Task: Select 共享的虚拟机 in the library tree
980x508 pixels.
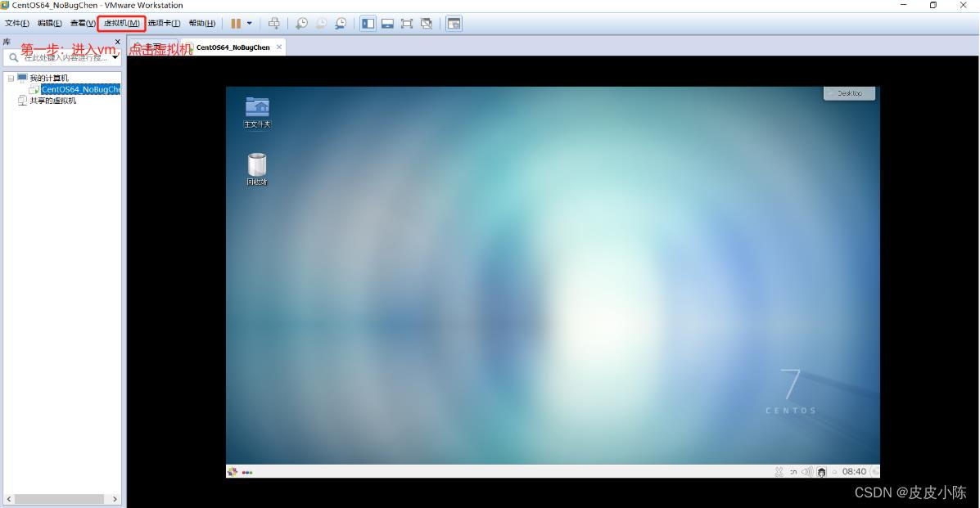Action: [x=53, y=101]
